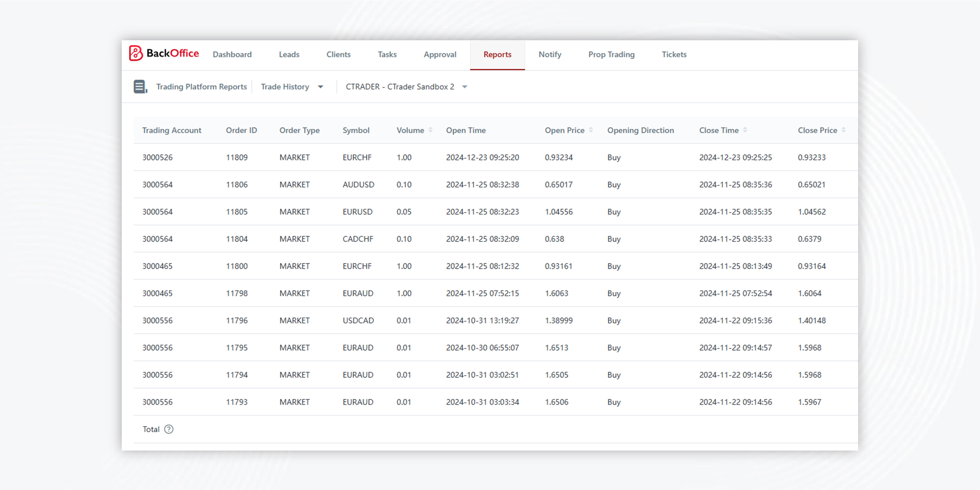Sort by Close Price column arrows
Image resolution: width=980 pixels, height=490 pixels.
pos(843,130)
